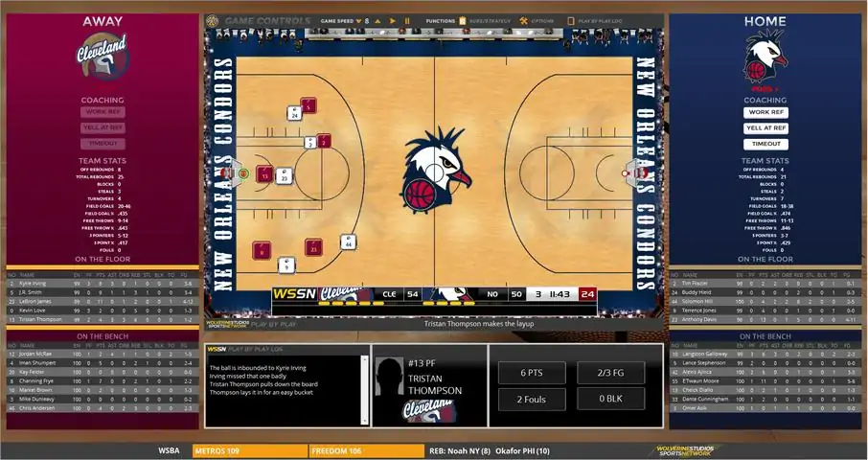Click the Play By Play Log text label
The height and width of the screenshot is (460, 868).
click(x=600, y=21)
